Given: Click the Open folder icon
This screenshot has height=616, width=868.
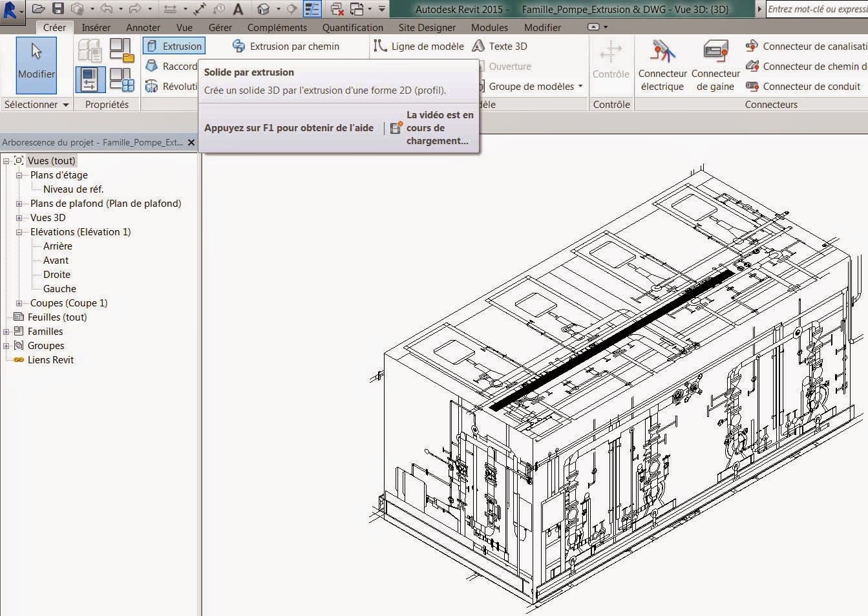Looking at the screenshot, I should click(39, 8).
